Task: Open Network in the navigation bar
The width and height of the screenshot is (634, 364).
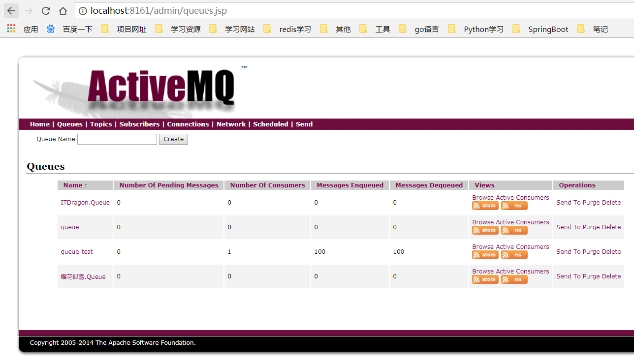Action: (231, 124)
